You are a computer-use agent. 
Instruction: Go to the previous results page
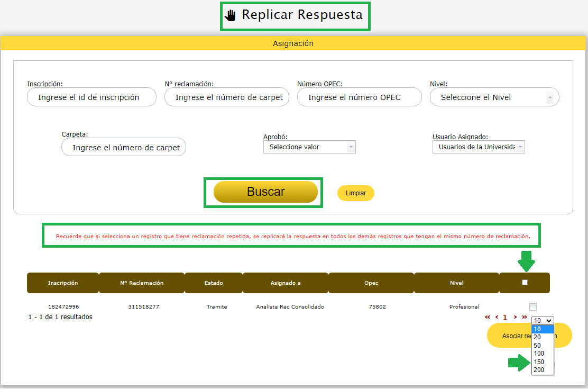tap(497, 317)
